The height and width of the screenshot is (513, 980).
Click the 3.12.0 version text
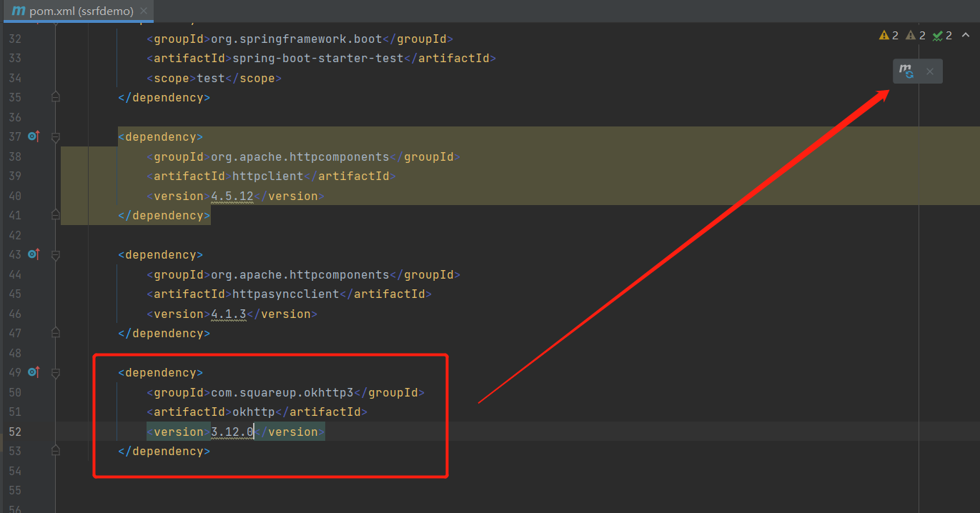232,432
